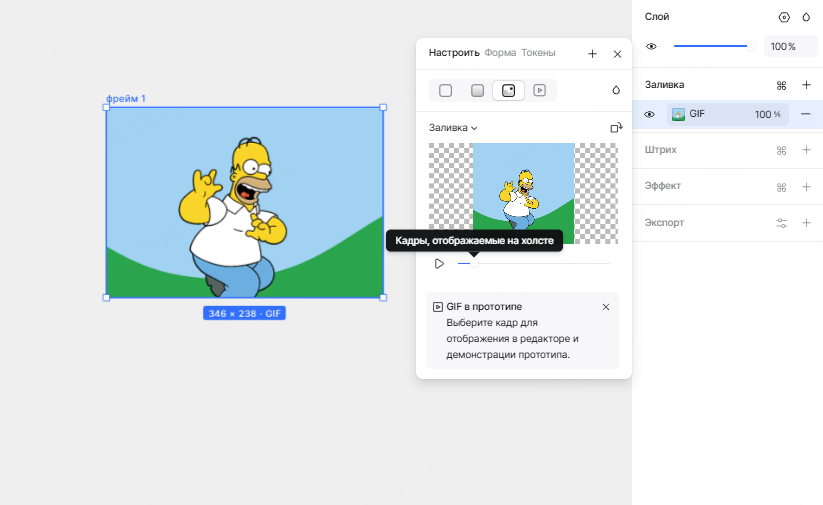Switch to the Токены tab
This screenshot has width=823, height=505.
[x=538, y=53]
